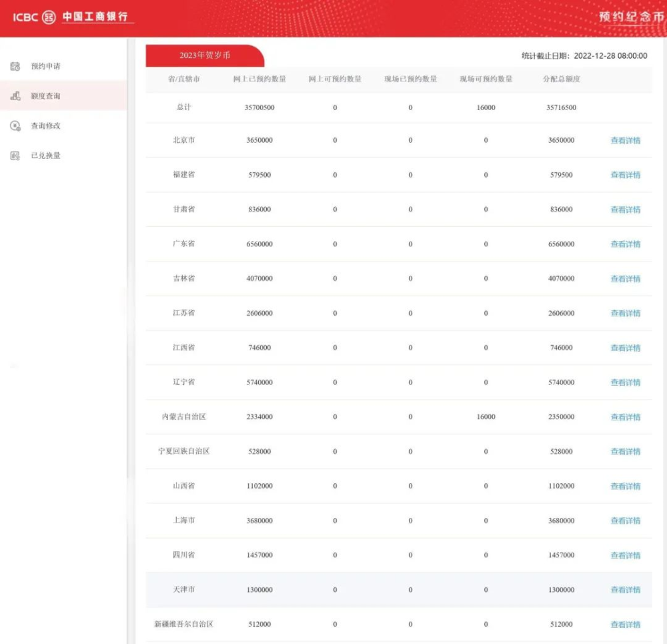This screenshot has height=644, width=667.
Task: View details for 吉林省
Action: (x=626, y=279)
